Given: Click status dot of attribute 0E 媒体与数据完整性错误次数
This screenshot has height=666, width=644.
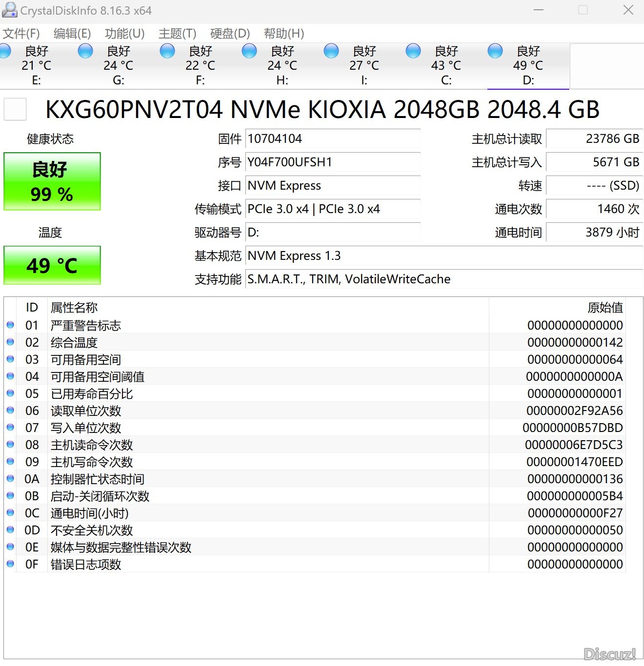Looking at the screenshot, I should click(10, 547).
